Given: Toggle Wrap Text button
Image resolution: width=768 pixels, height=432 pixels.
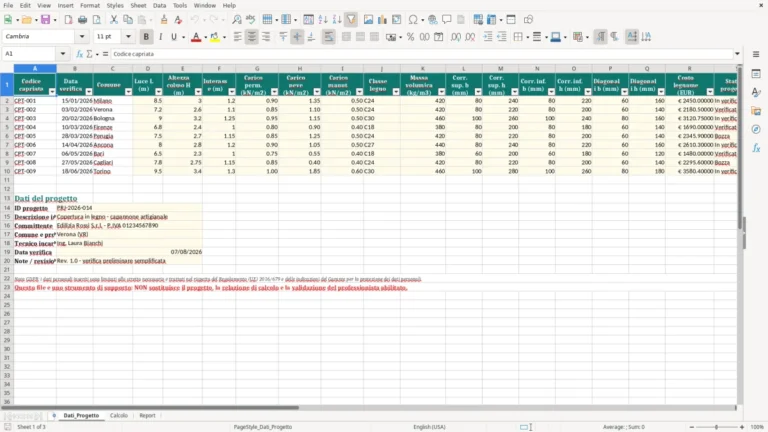Looking at the screenshot, I should tap(329, 37).
